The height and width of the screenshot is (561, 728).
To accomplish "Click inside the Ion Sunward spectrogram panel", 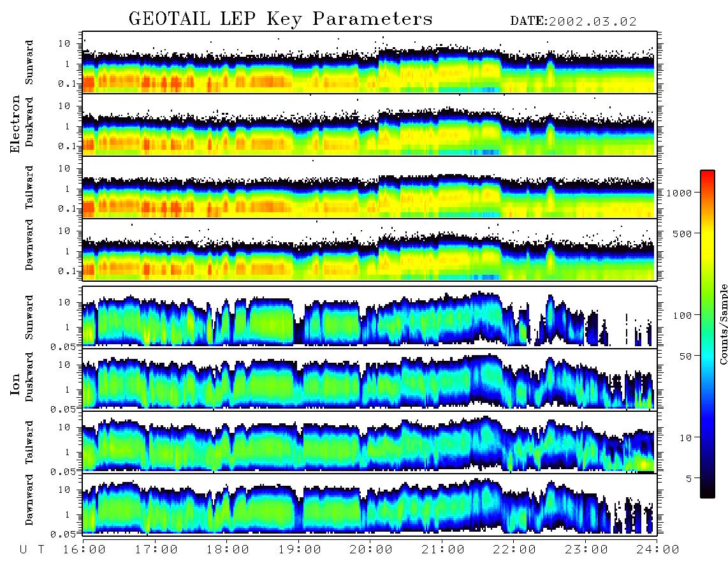I will [370, 317].
